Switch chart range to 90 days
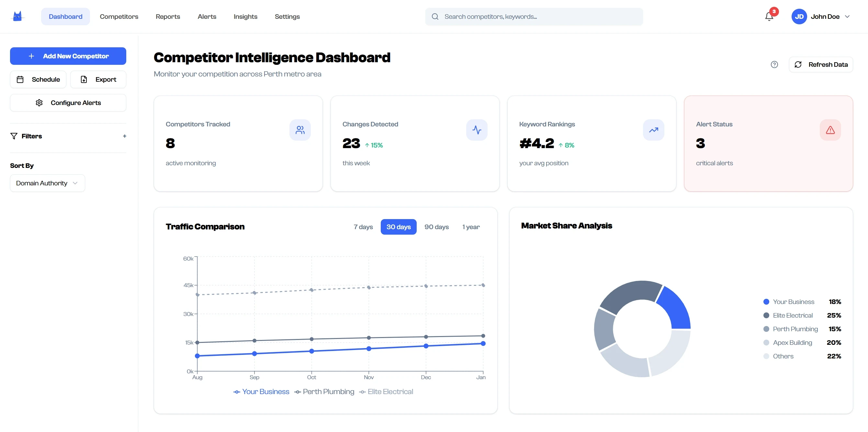 [436, 227]
